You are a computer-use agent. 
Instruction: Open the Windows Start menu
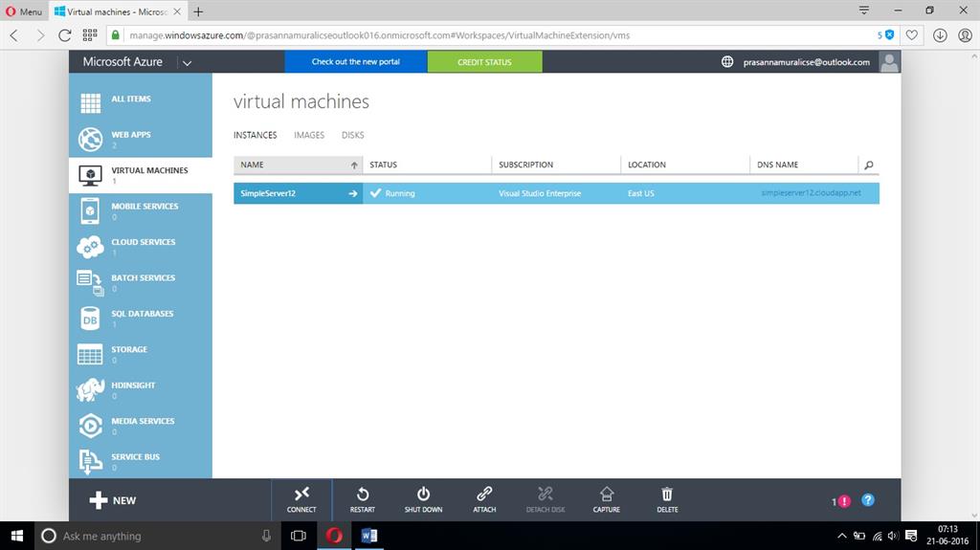point(17,536)
